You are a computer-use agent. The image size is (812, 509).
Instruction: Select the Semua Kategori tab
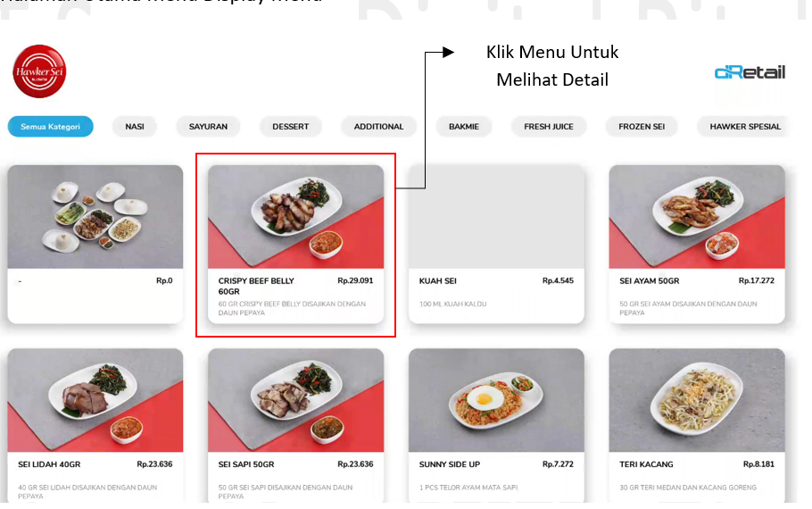coord(50,127)
